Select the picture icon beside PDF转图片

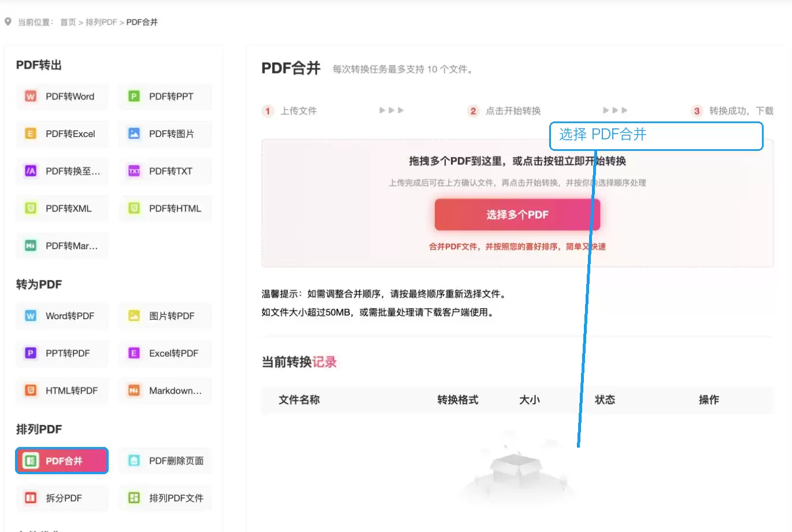[134, 134]
